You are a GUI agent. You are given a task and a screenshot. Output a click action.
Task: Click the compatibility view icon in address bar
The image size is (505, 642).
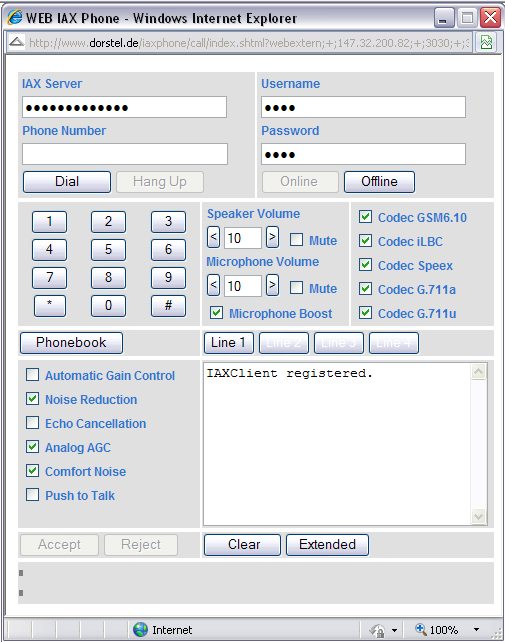pyautogui.click(x=486, y=42)
